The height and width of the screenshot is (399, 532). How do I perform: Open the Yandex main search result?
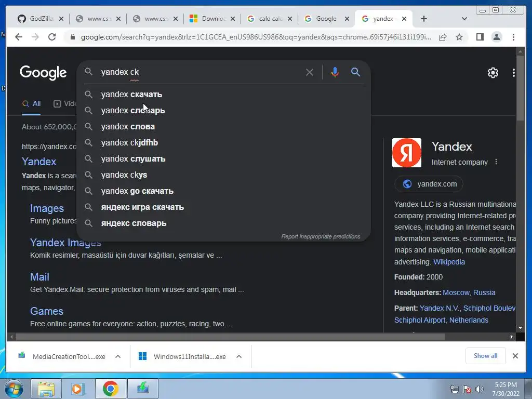point(39,162)
